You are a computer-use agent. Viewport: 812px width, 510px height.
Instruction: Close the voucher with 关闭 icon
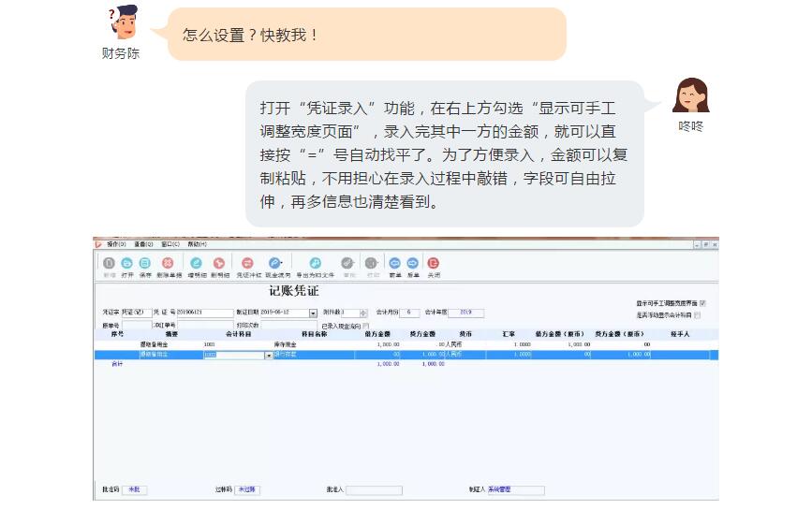click(x=434, y=265)
